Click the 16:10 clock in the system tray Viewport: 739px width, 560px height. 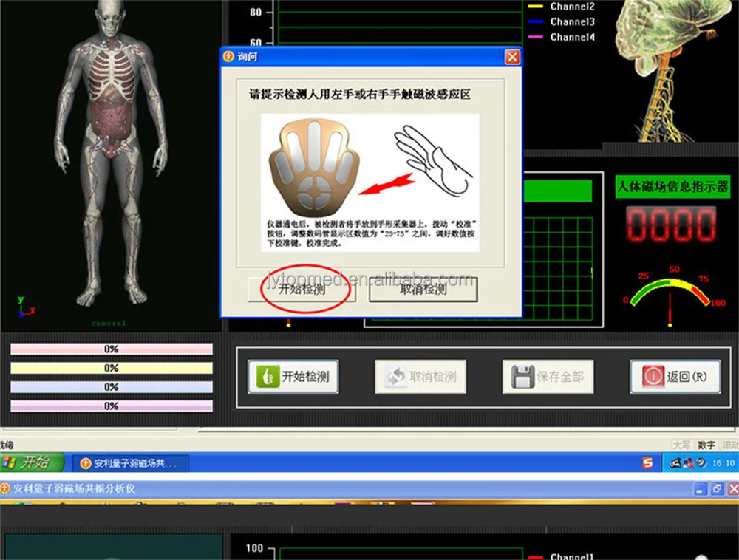(722, 463)
